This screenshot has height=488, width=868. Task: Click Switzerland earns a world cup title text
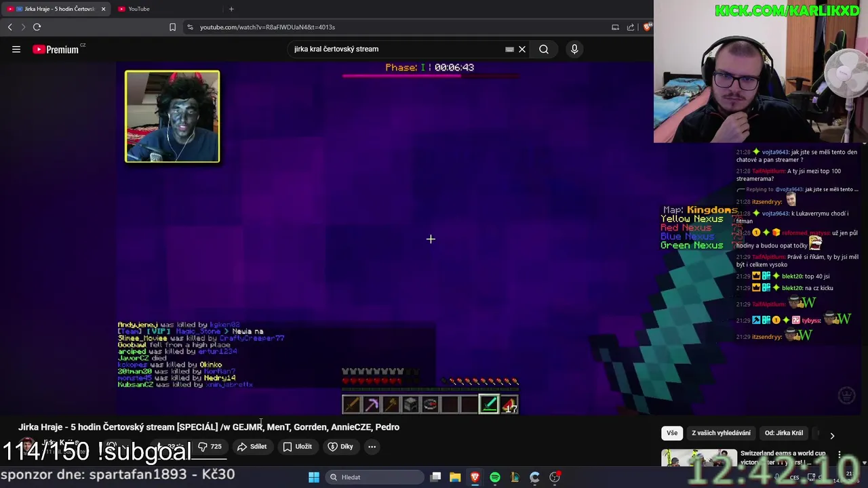pos(783,457)
